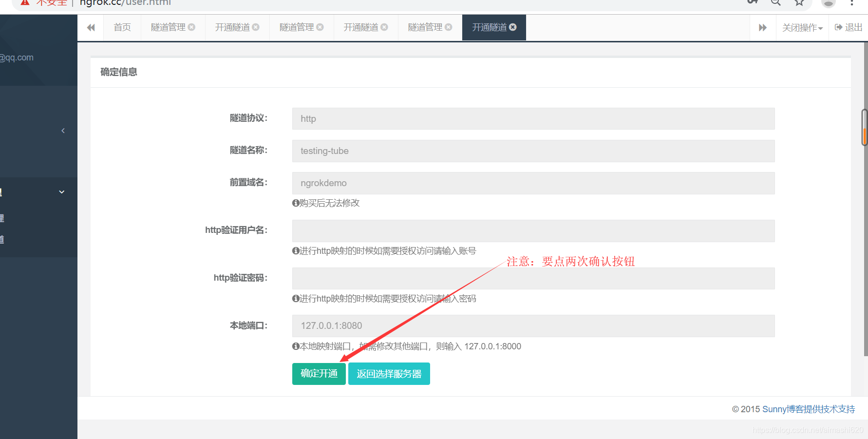Open the 首页 tab
Screen dimensions: 868x439
pos(122,27)
